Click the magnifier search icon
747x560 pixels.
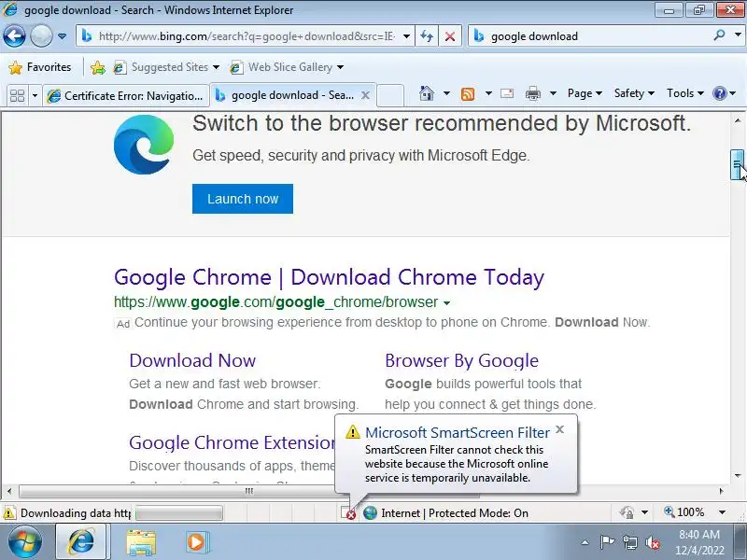point(719,35)
